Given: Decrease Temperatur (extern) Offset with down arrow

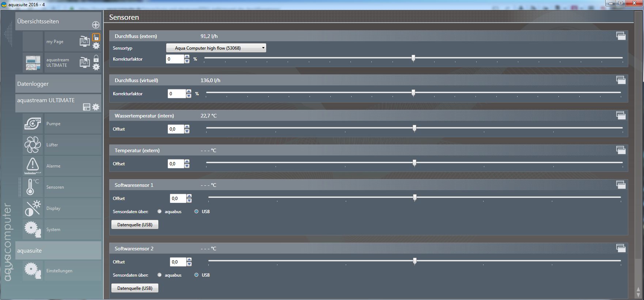Looking at the screenshot, I should (x=187, y=166).
